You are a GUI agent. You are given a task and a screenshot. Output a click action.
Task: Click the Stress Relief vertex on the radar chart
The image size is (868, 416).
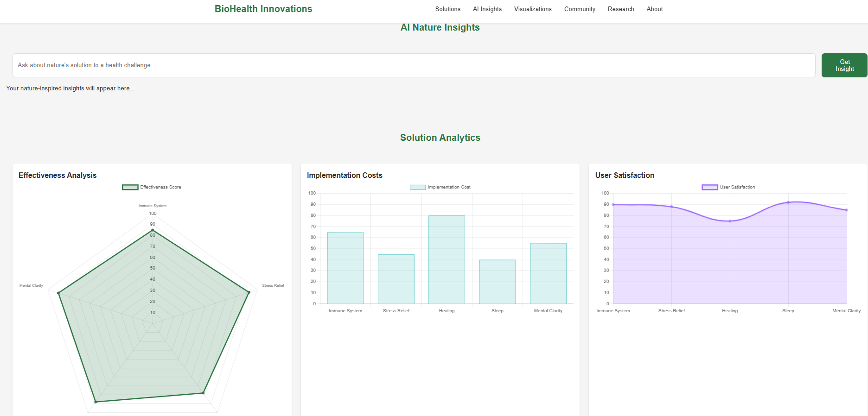click(249, 292)
